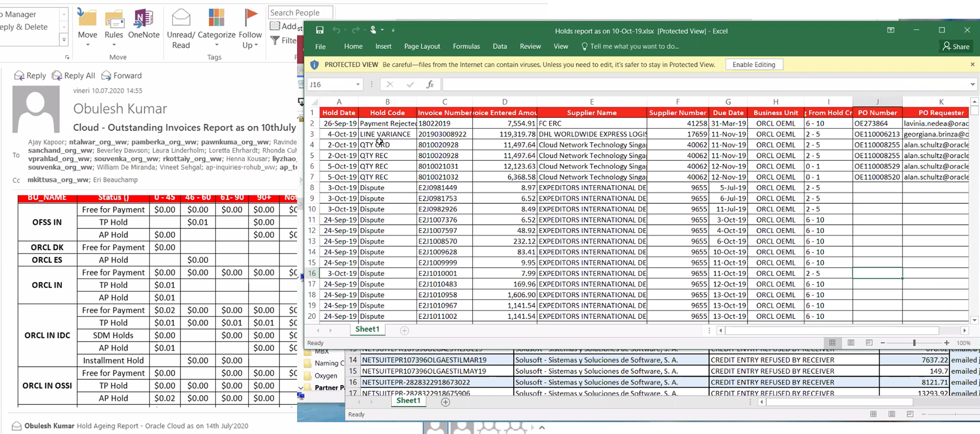The height and width of the screenshot is (434, 980).
Task: Open the Review ribbon tab
Action: coord(530,46)
